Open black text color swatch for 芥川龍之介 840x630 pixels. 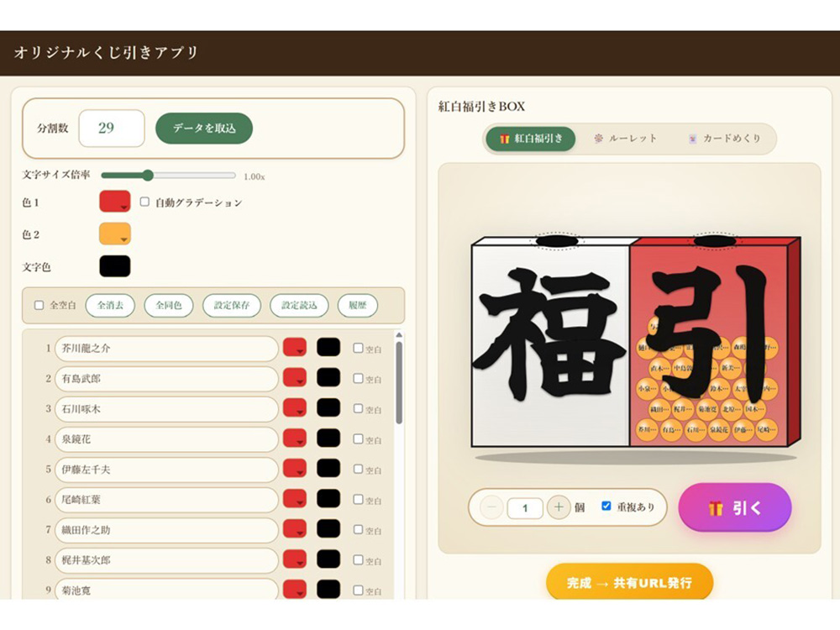pos(328,347)
